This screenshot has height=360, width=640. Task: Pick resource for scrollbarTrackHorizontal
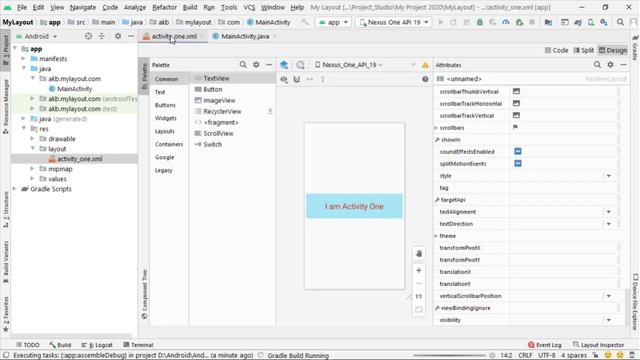516,104
